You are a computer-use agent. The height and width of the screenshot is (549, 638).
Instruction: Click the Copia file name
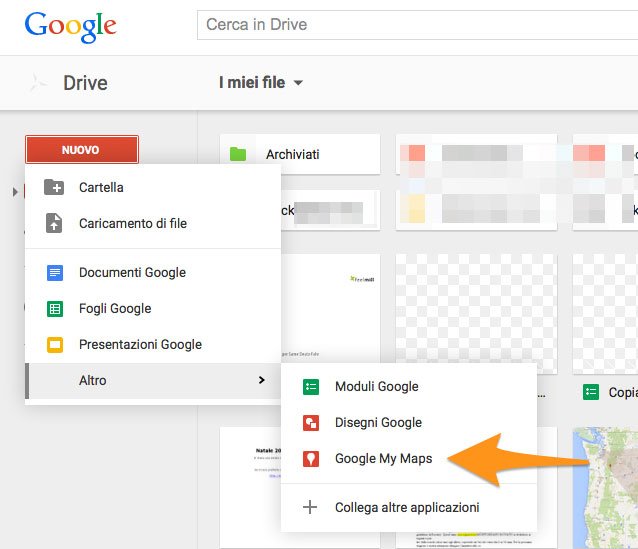pos(623,392)
